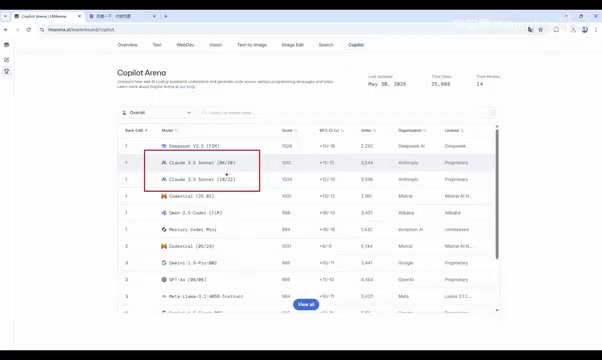The width and height of the screenshot is (602, 360).
Task: Click the Deepseek logo icon in first row
Action: 164,146
